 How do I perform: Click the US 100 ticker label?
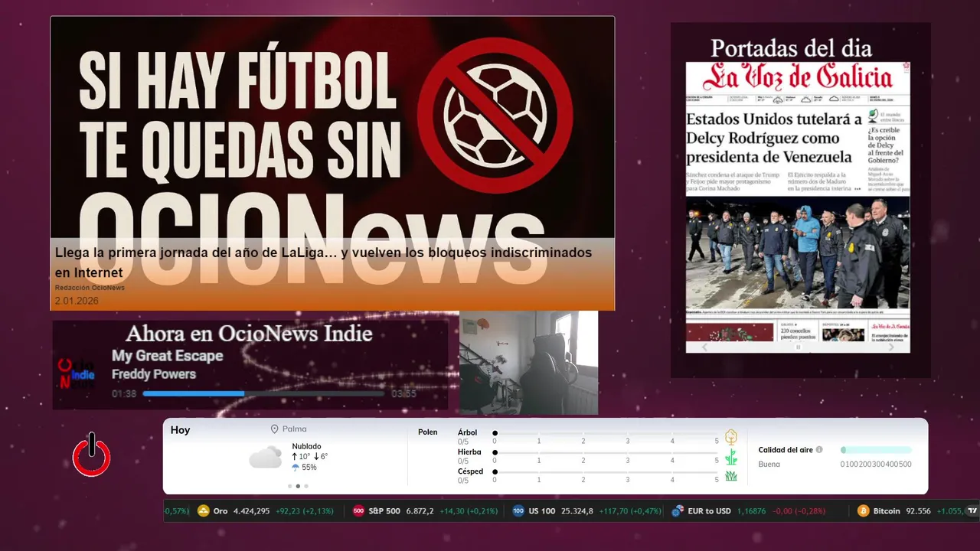(x=542, y=511)
